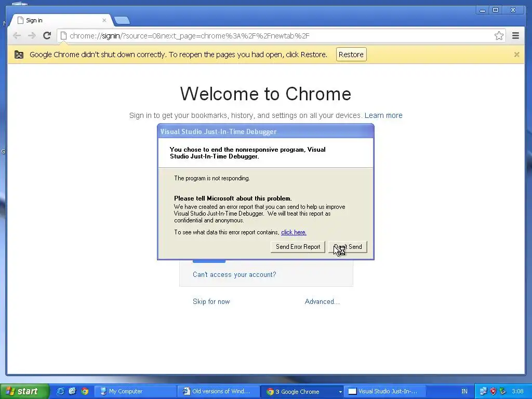Screen dimensions: 532x399
Task: Click the safely remove hardware tray icon
Action: 503,391
